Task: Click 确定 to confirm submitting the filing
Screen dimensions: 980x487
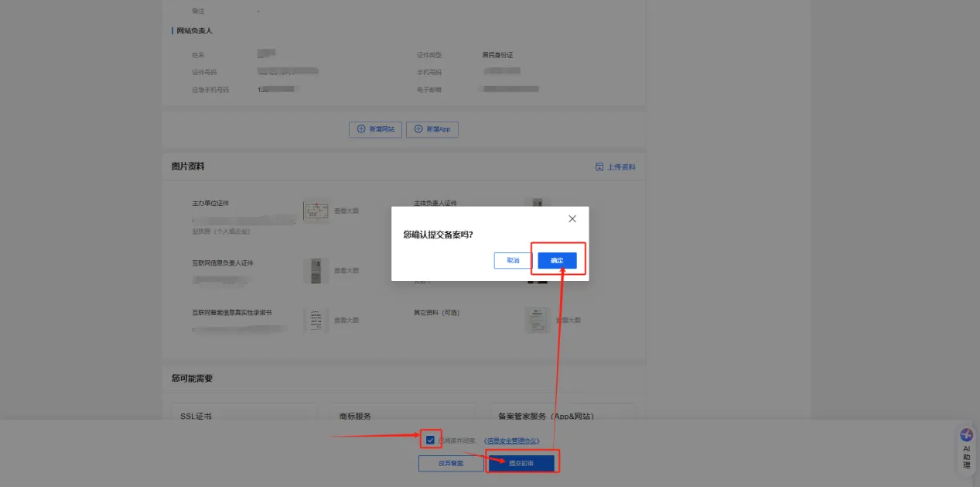Action: (x=557, y=261)
